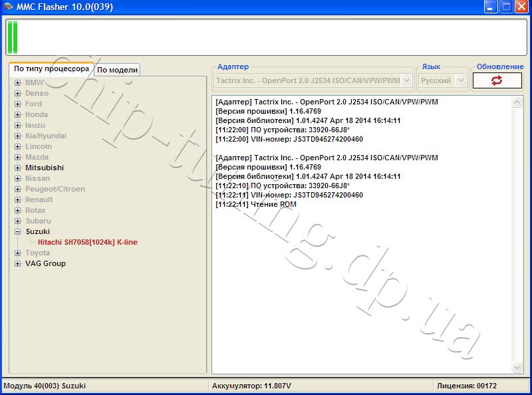
Task: Click MMC Flasher title bar app icon
Action: pyautogui.click(x=7, y=7)
